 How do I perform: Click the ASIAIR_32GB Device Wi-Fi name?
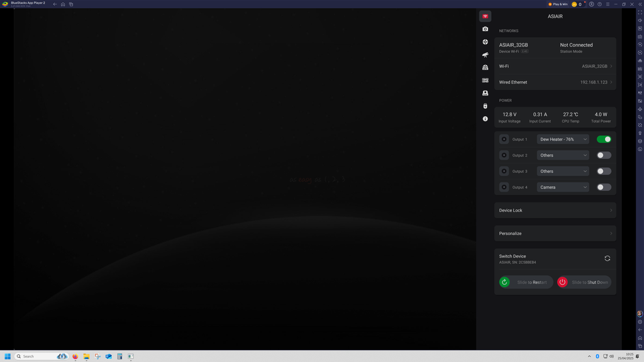(x=513, y=45)
